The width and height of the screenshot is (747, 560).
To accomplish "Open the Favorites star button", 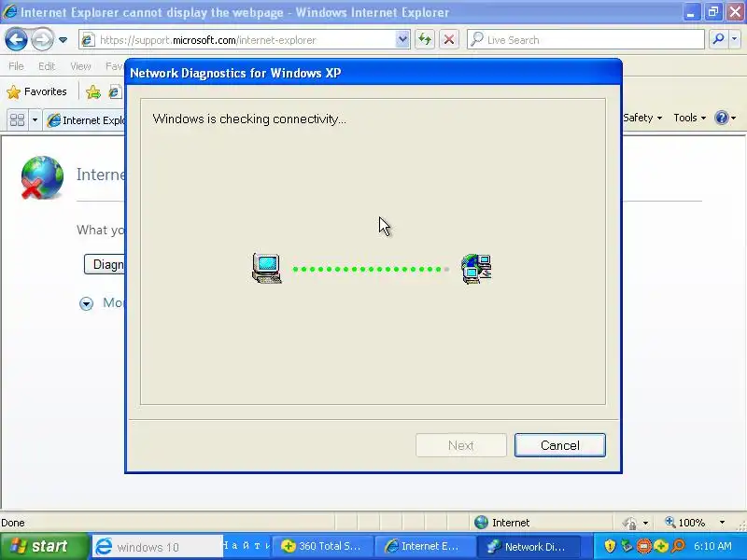I will (x=36, y=91).
